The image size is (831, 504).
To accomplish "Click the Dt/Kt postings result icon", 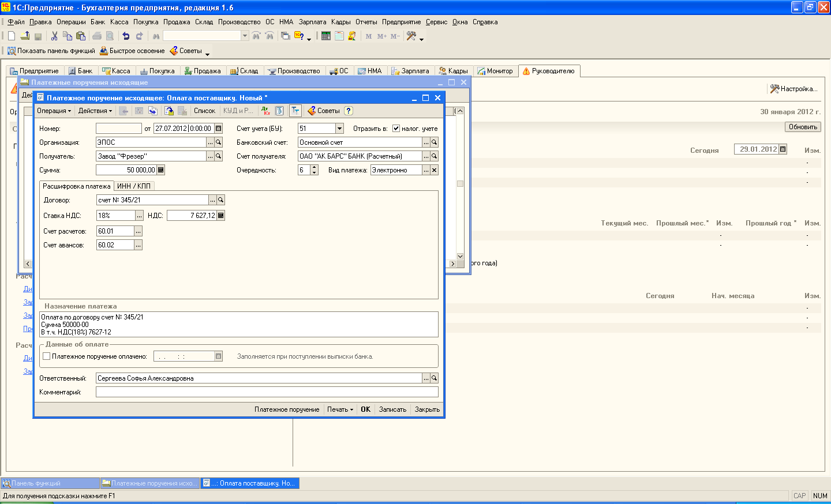I will pyautogui.click(x=266, y=111).
